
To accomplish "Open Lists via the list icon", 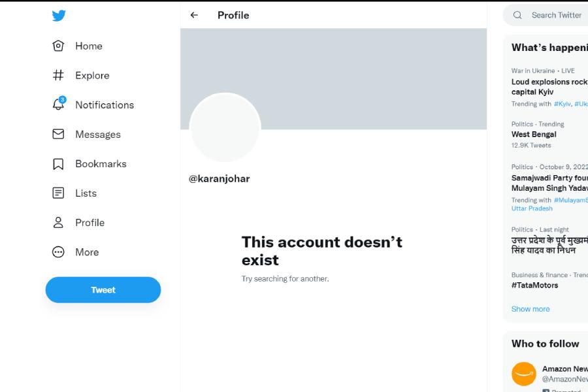I will click(x=58, y=193).
